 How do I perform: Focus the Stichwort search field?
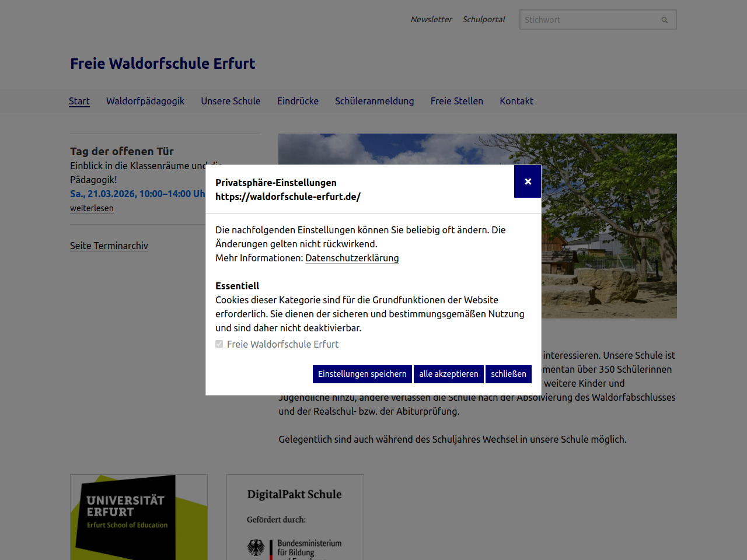588,20
